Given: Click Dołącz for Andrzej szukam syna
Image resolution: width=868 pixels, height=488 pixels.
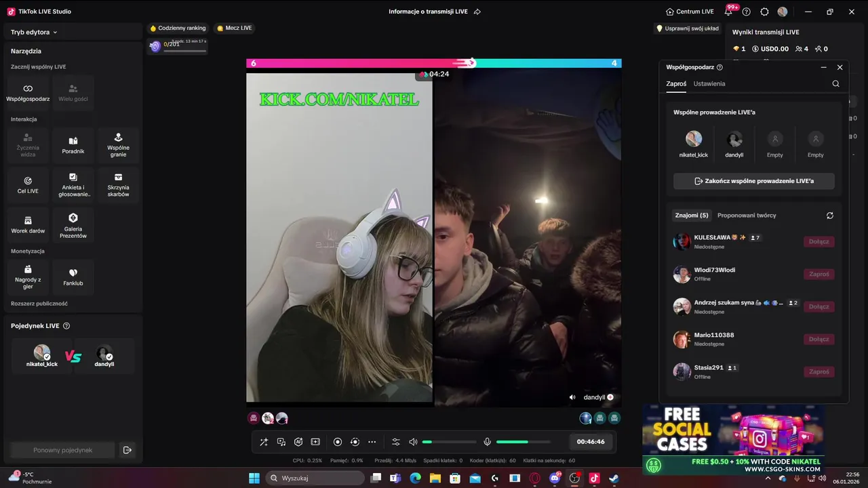Looking at the screenshot, I should click(818, 306).
